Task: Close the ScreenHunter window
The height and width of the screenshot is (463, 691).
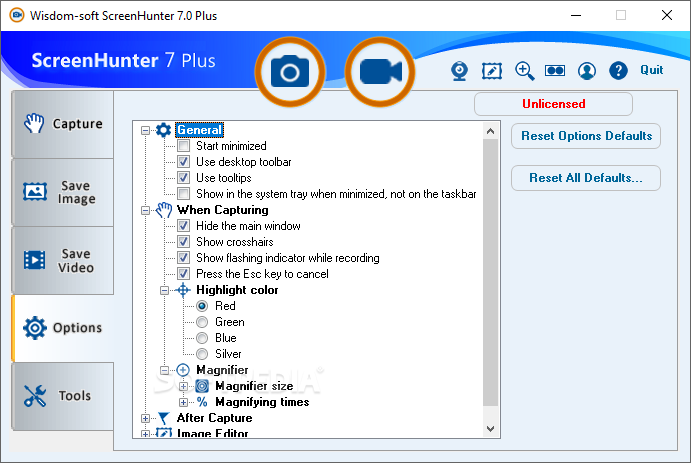Action: (667, 15)
